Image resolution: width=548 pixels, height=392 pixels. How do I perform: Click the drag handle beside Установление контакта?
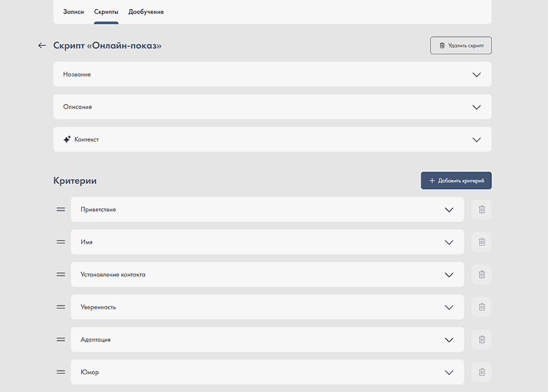pyautogui.click(x=61, y=274)
